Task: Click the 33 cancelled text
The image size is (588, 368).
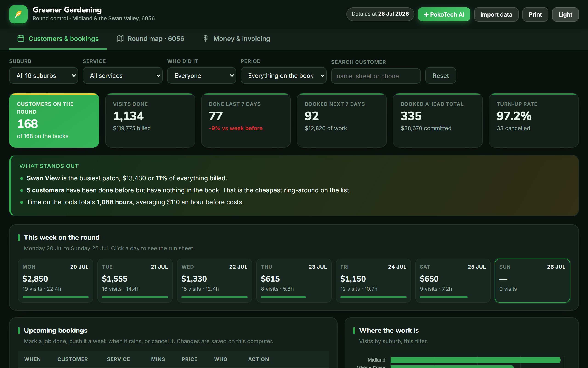Action: coord(513,128)
